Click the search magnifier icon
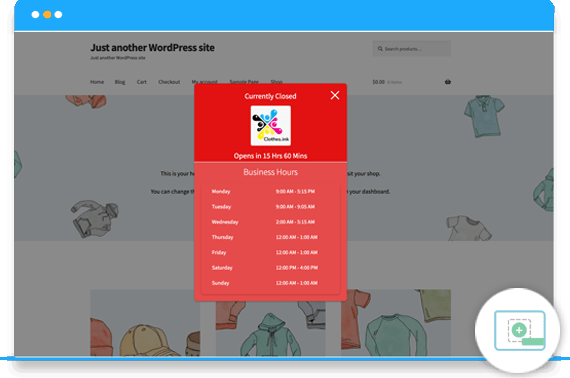The width and height of the screenshot is (570, 378). (380, 49)
